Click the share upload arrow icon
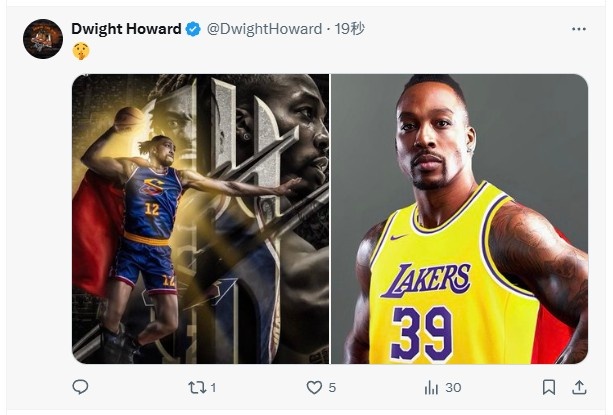Image resolution: width=613 pixels, height=415 pixels. 579,387
